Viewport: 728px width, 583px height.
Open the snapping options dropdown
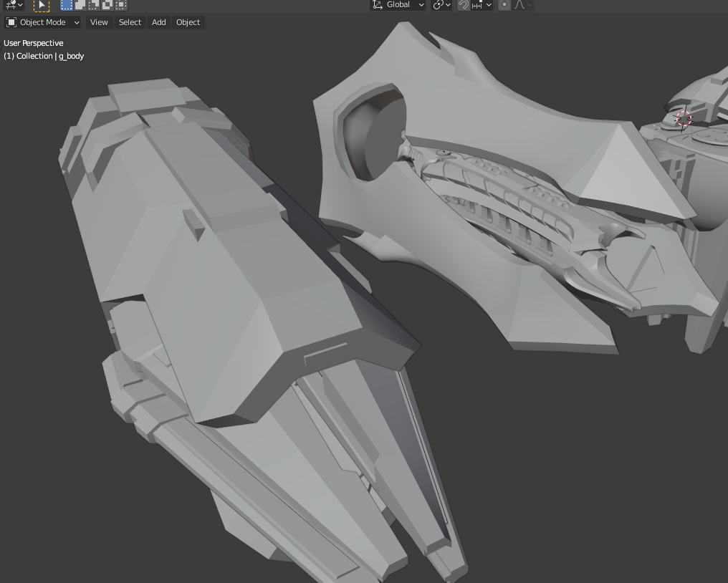(481, 4)
